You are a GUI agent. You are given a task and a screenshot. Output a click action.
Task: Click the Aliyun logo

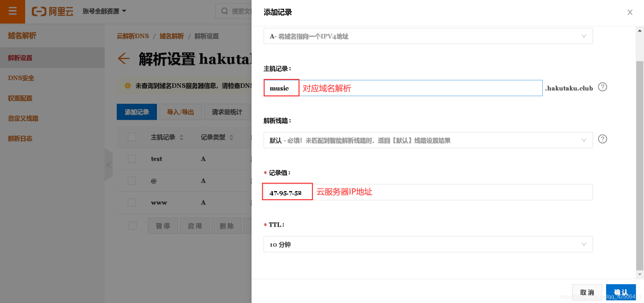tap(53, 11)
